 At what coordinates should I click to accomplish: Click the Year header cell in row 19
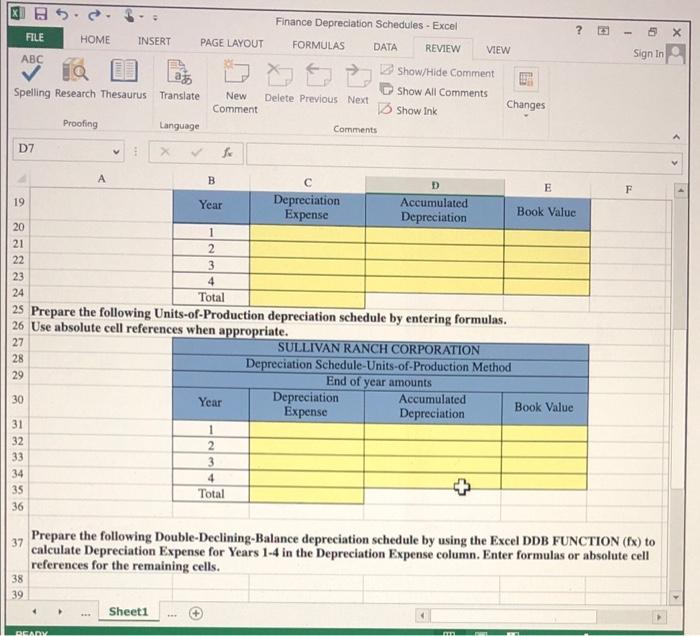tap(211, 205)
